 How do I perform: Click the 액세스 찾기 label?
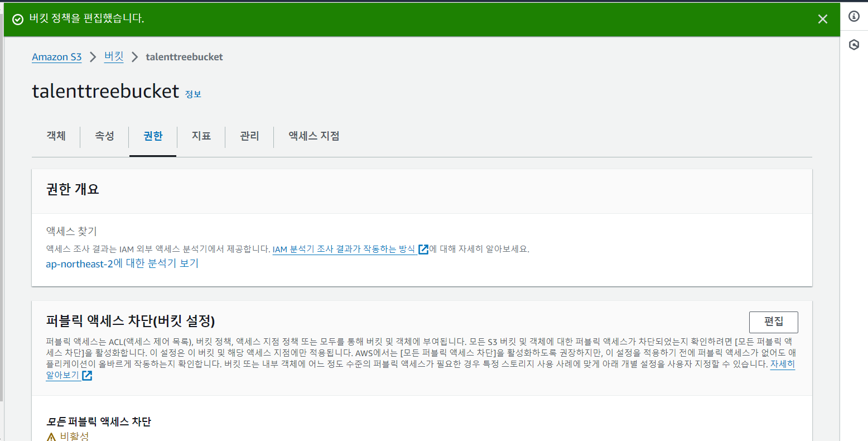(x=71, y=231)
